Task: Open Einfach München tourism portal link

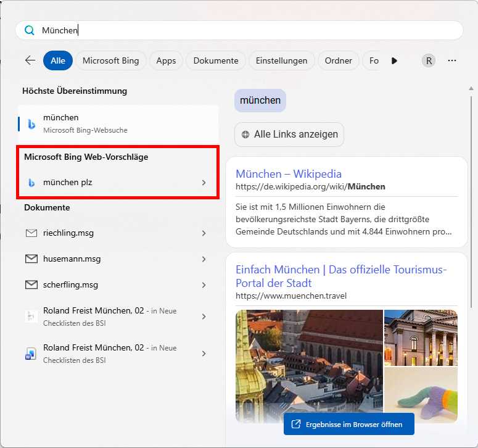Action: pos(341,276)
